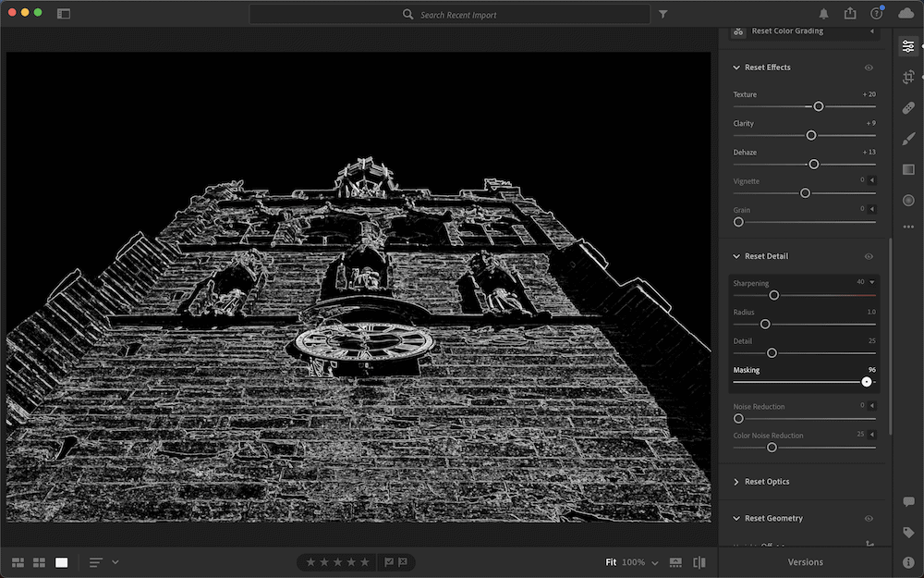Select the Healing Brush tool
The width and height of the screenshot is (924, 578).
908,108
